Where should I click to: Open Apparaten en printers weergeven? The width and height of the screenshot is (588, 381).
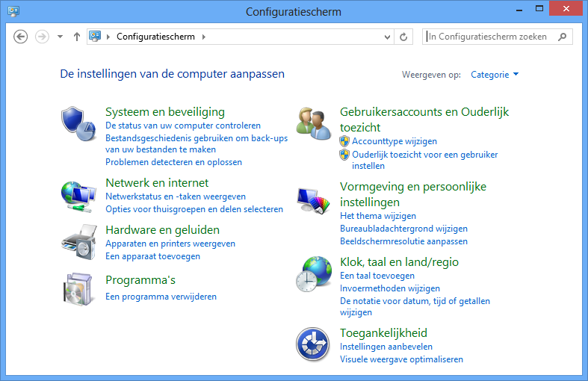[x=170, y=244]
